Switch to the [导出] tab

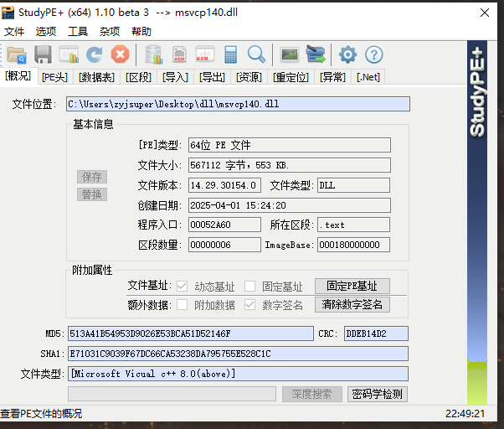click(212, 77)
